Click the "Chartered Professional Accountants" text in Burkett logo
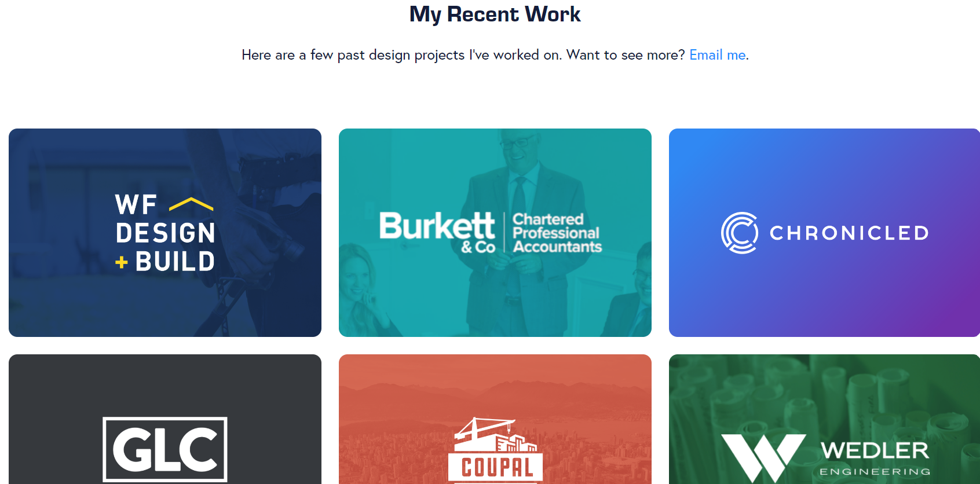Screen dimensions: 980x484 [557, 233]
